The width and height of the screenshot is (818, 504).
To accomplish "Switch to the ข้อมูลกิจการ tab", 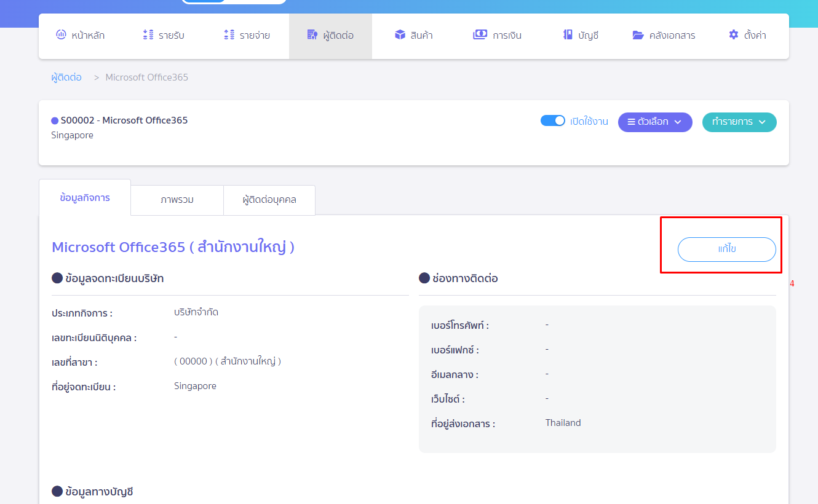I will point(85,198).
